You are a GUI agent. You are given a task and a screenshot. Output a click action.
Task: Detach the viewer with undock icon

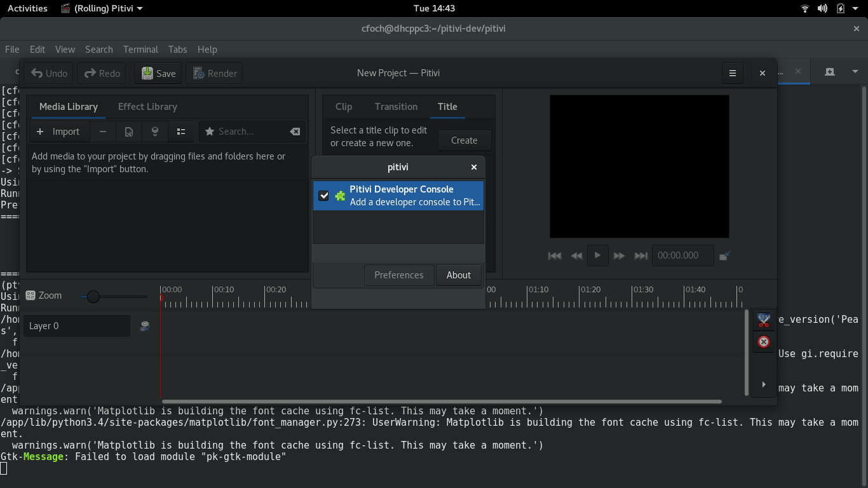[725, 255]
